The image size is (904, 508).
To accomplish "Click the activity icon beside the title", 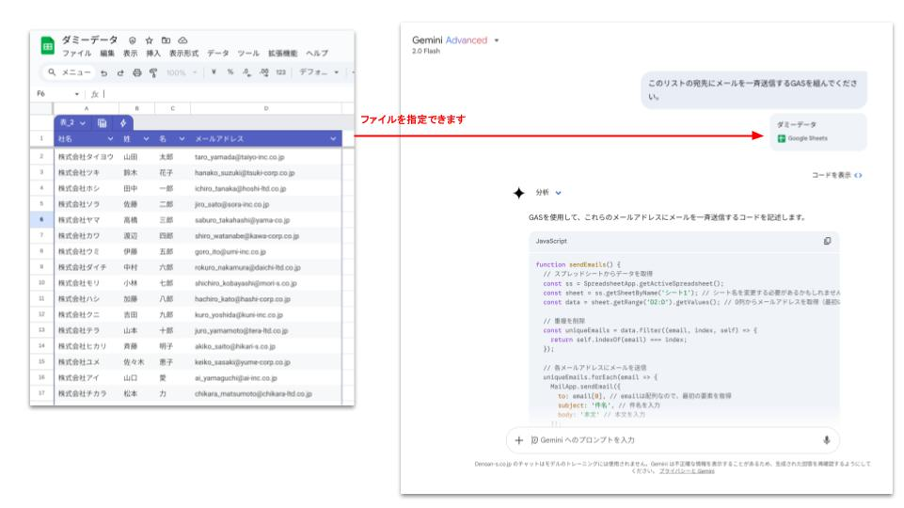I will pos(133,40).
